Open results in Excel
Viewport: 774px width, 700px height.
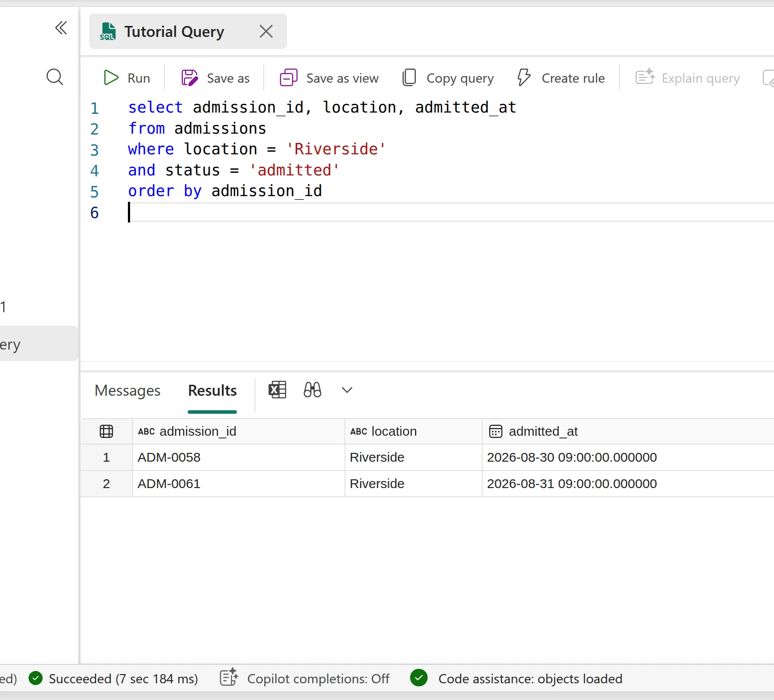277,390
